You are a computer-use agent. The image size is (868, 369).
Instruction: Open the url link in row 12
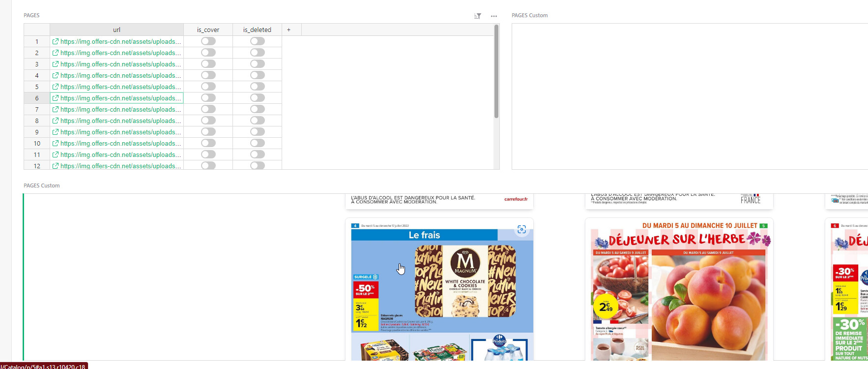pos(120,166)
